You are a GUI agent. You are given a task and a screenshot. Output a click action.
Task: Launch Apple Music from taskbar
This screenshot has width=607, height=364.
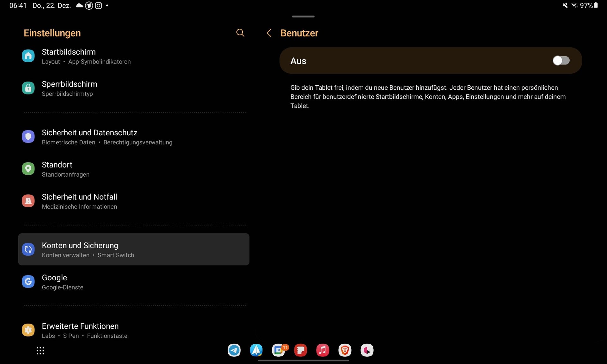[x=322, y=350]
